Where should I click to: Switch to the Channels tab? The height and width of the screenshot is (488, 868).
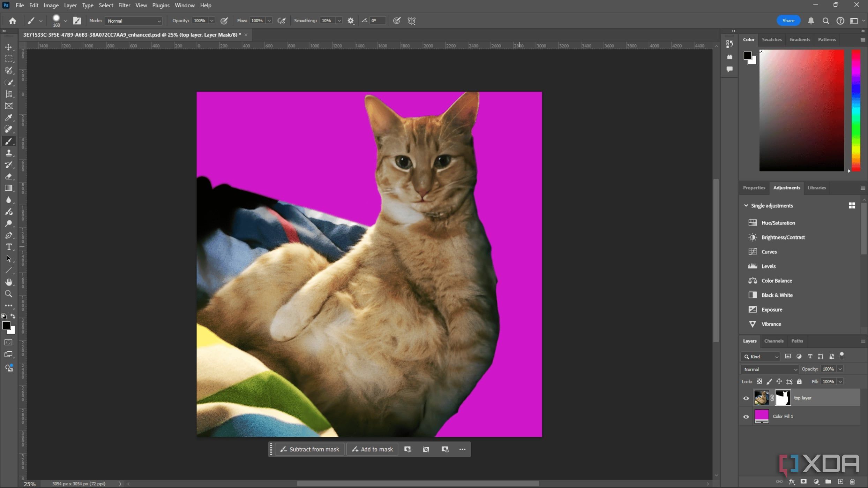click(774, 341)
